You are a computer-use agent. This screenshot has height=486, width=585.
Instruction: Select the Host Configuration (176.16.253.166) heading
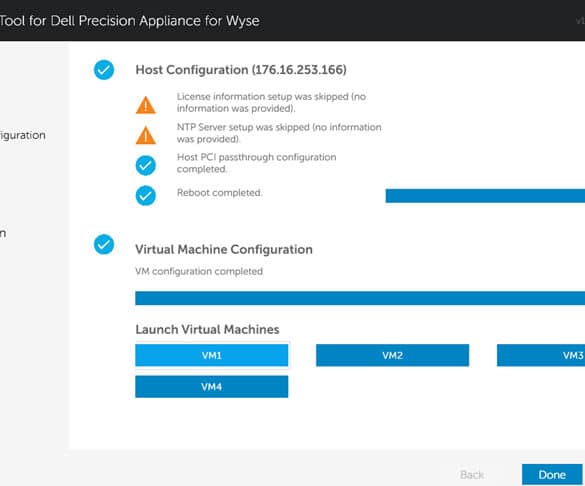click(x=241, y=70)
